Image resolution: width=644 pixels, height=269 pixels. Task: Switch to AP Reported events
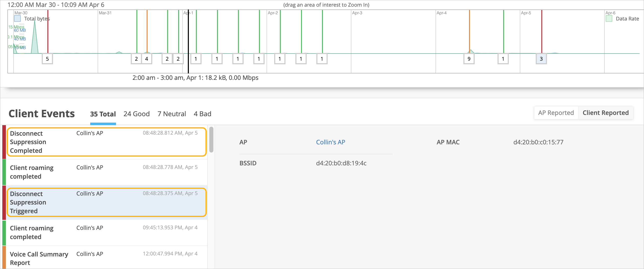click(556, 113)
